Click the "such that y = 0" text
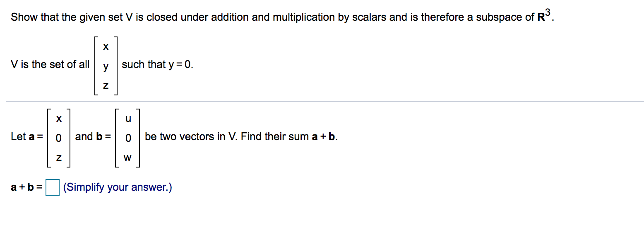The image size is (644, 238). click(157, 65)
